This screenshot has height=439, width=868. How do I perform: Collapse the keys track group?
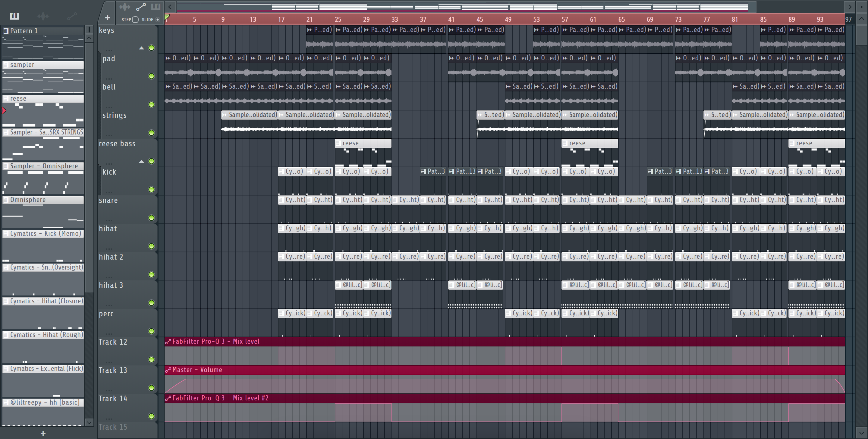(142, 48)
